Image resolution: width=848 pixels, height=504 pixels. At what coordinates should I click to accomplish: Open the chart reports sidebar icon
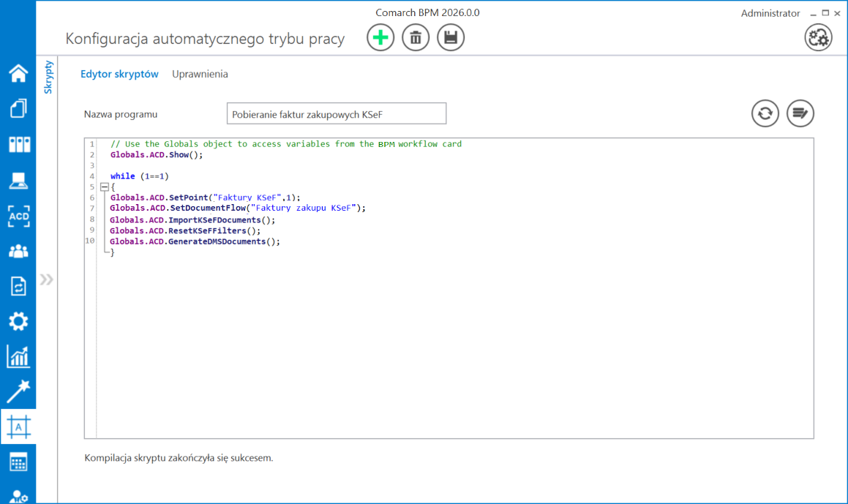(x=18, y=357)
